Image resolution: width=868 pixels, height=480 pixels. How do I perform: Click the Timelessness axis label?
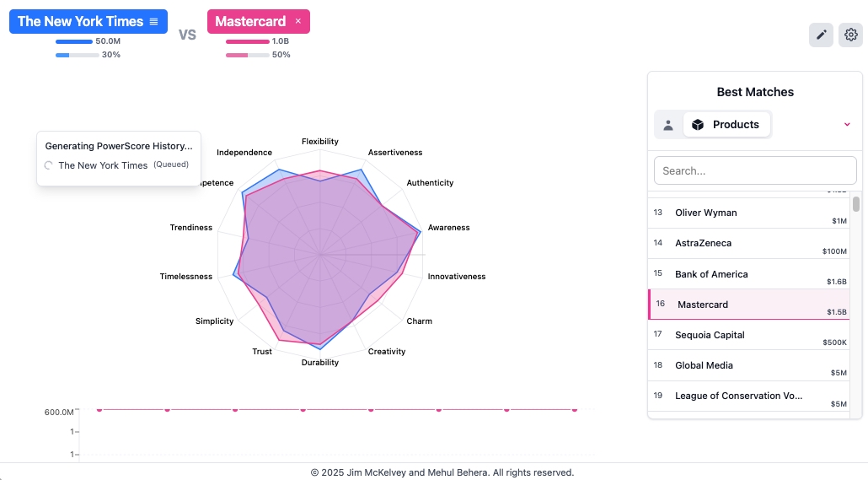(x=186, y=277)
